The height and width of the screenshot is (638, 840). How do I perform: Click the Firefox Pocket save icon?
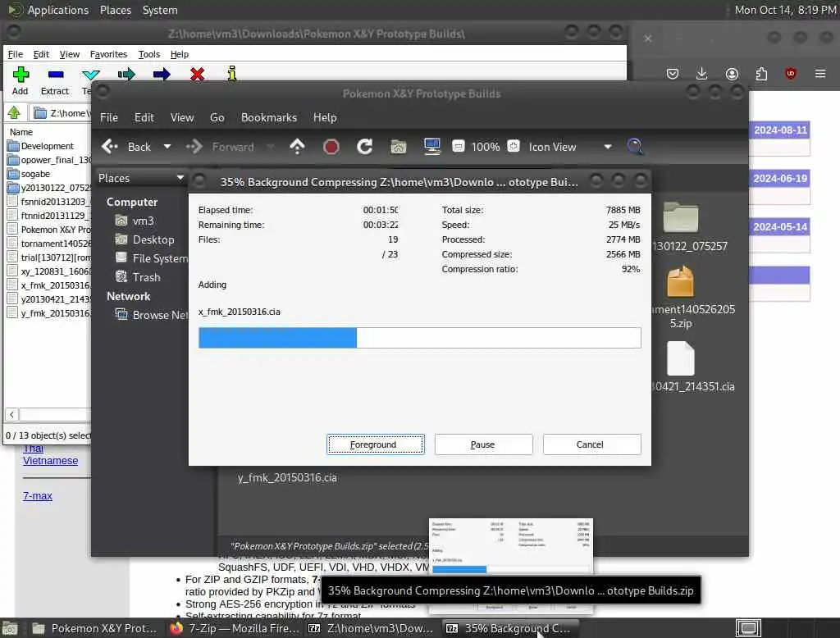(673, 73)
